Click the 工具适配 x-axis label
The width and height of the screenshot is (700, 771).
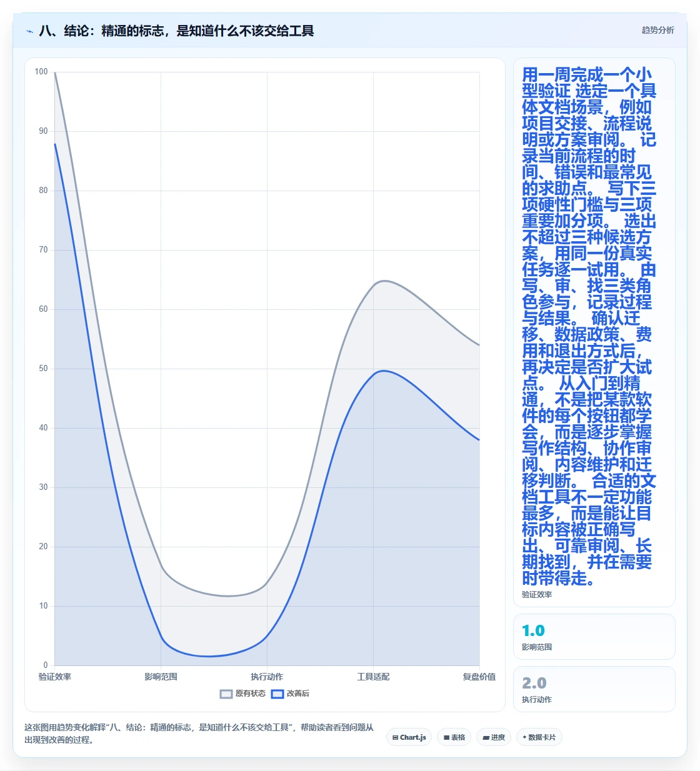(x=373, y=677)
